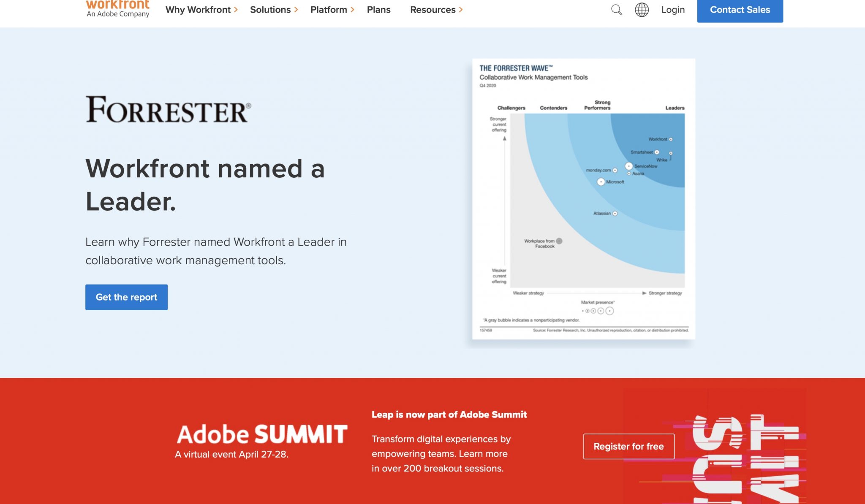Click Register for free button
The height and width of the screenshot is (504, 865).
pyautogui.click(x=628, y=446)
